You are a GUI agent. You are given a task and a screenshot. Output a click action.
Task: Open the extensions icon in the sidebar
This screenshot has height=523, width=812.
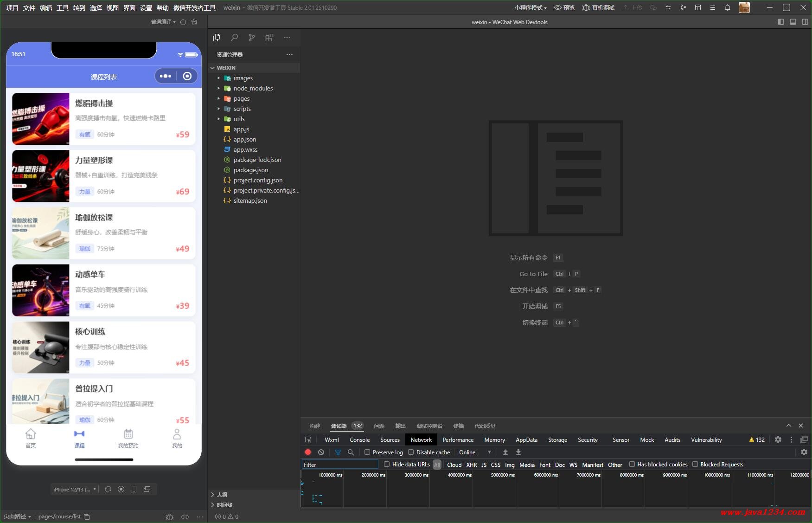tap(269, 38)
